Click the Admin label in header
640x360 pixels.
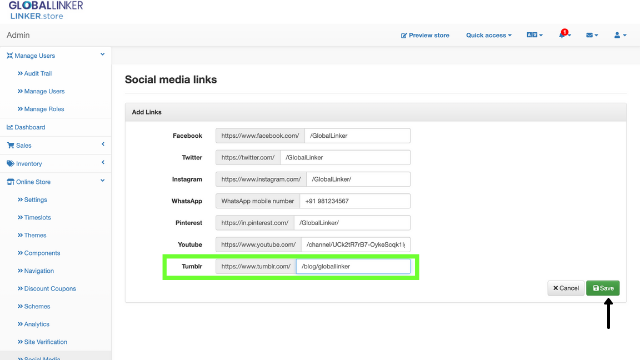(x=18, y=35)
